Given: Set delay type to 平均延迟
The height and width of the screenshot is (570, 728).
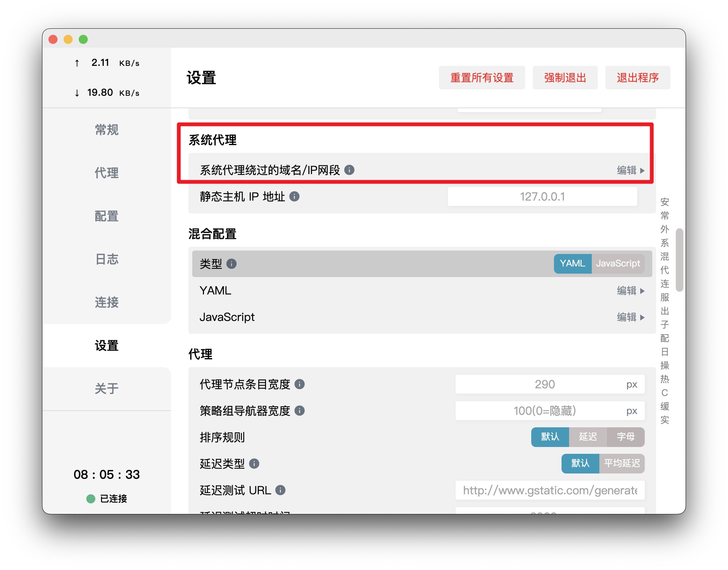Looking at the screenshot, I should [x=622, y=463].
